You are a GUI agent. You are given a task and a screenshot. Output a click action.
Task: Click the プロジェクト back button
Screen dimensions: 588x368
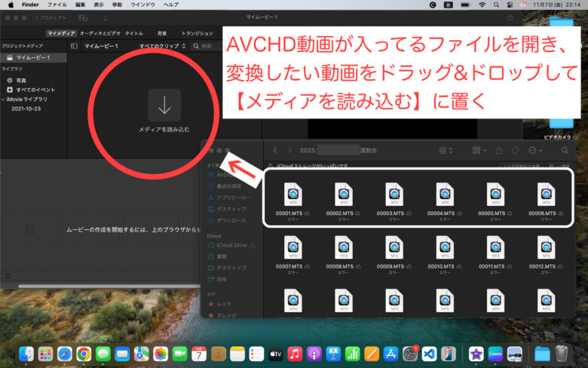tap(51, 17)
